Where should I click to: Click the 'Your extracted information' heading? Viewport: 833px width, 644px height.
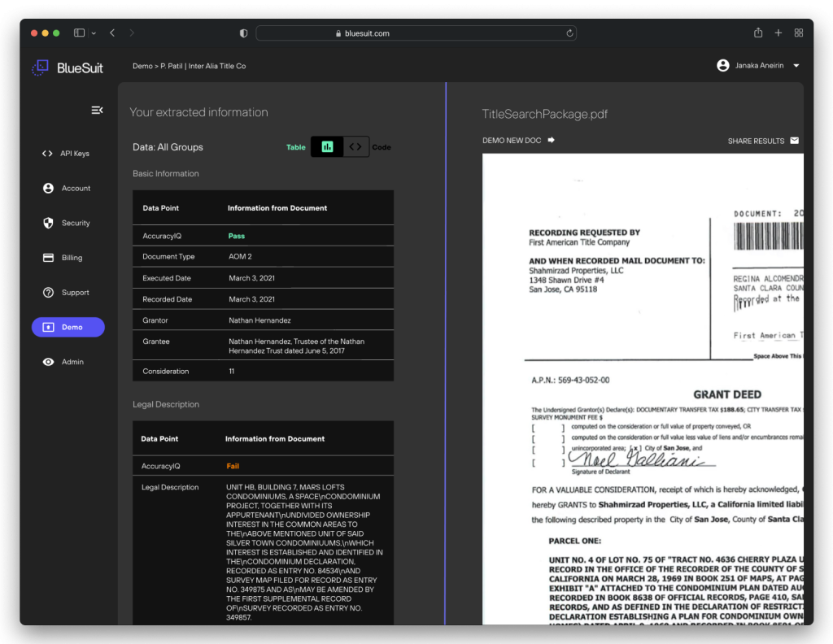tap(198, 112)
